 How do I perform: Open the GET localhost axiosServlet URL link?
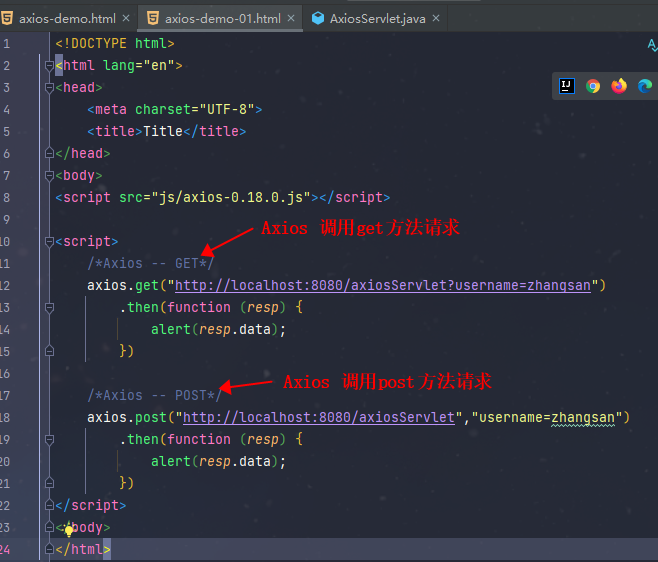(x=383, y=285)
